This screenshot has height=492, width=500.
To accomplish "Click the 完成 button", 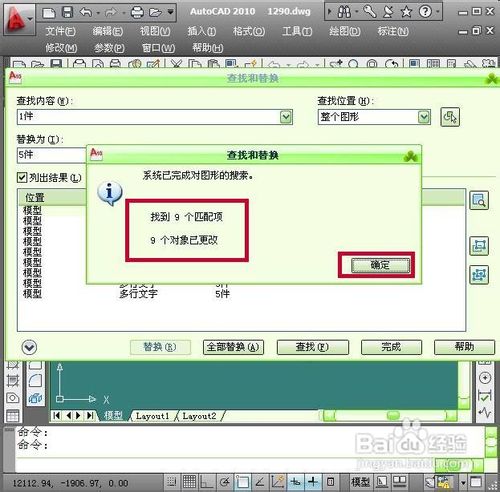I will click(x=391, y=347).
